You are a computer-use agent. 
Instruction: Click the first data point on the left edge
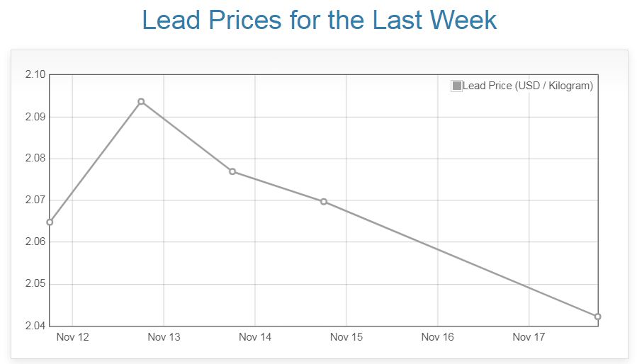[50, 222]
